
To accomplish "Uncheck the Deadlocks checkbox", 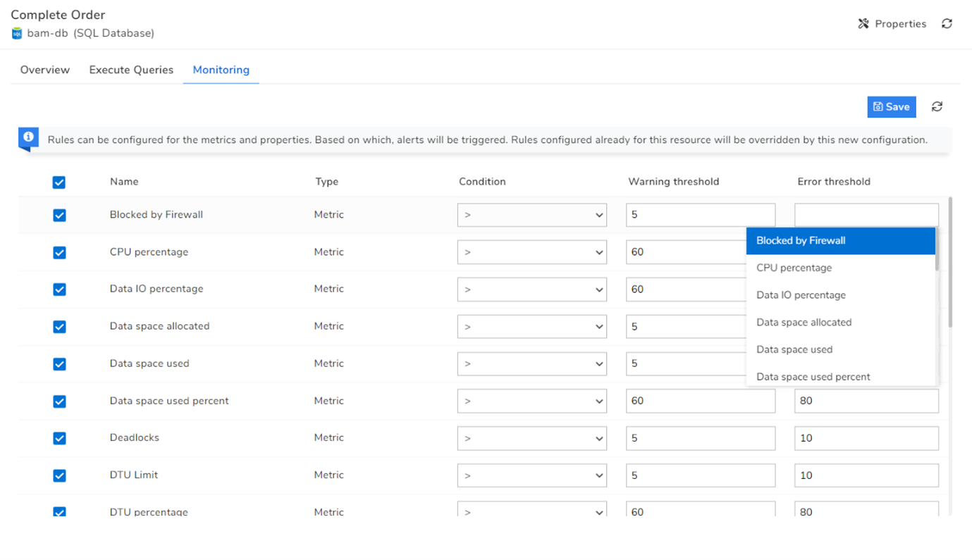I will tap(59, 438).
